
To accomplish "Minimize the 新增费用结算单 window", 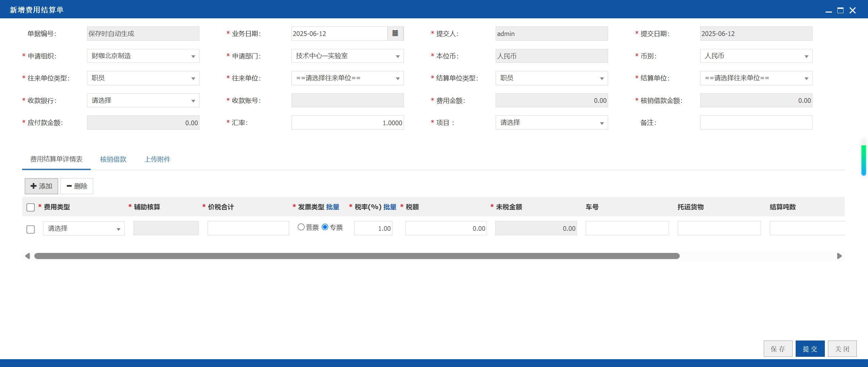I will click(x=829, y=11).
